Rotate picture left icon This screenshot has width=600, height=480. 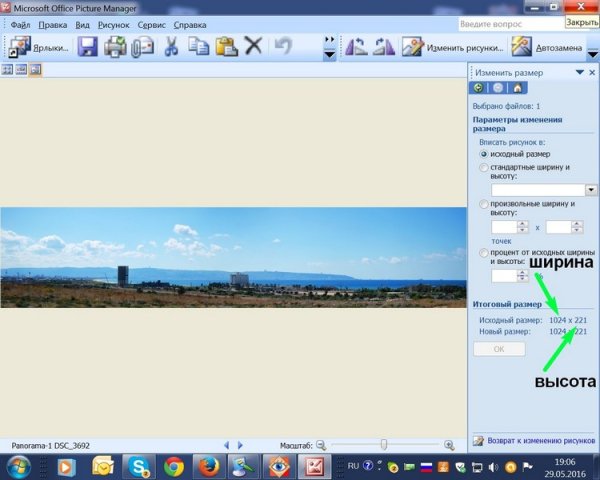click(356, 47)
